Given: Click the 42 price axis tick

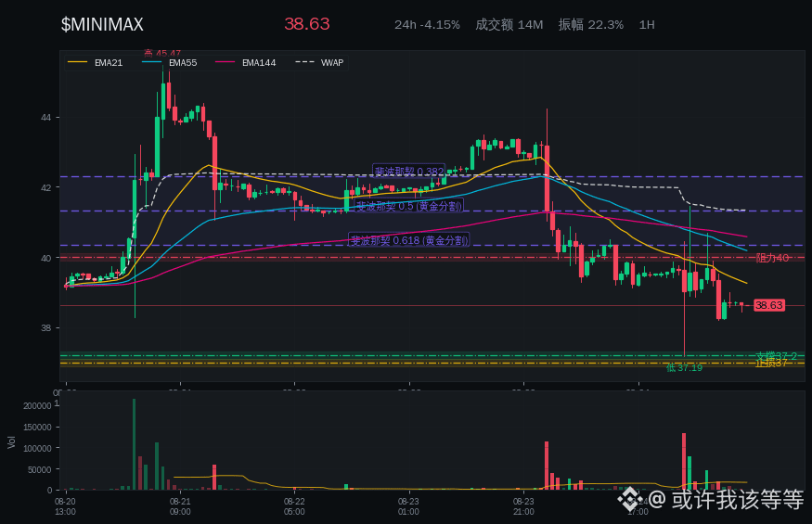Looking at the screenshot, I should [x=46, y=187].
